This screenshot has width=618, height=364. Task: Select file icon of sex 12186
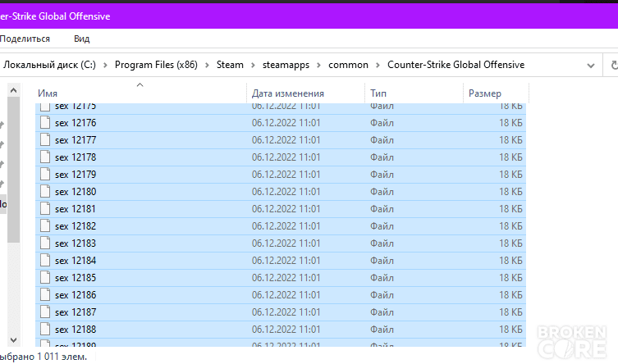45,295
